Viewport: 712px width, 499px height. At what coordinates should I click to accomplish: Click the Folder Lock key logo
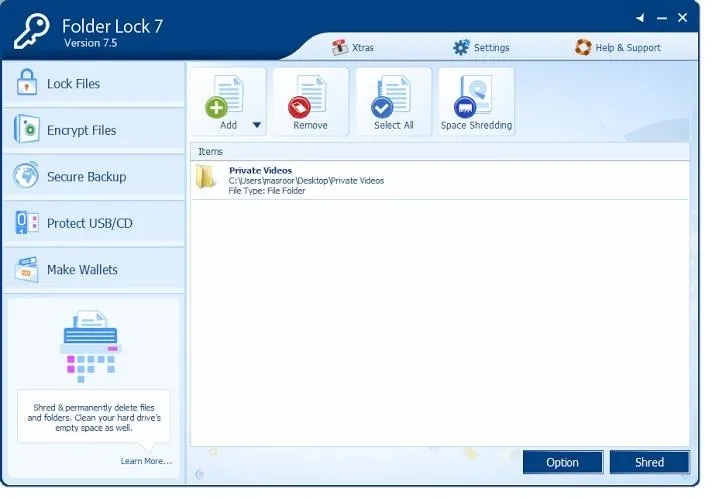32,31
